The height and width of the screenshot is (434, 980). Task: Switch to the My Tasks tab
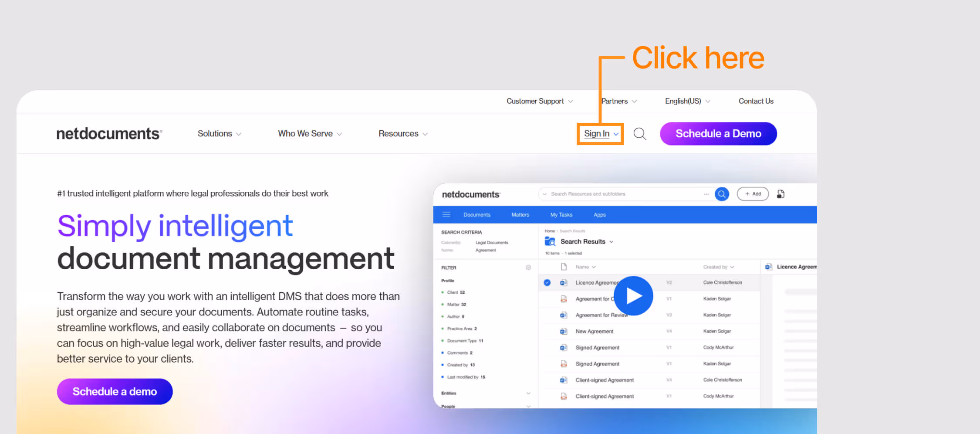click(561, 215)
